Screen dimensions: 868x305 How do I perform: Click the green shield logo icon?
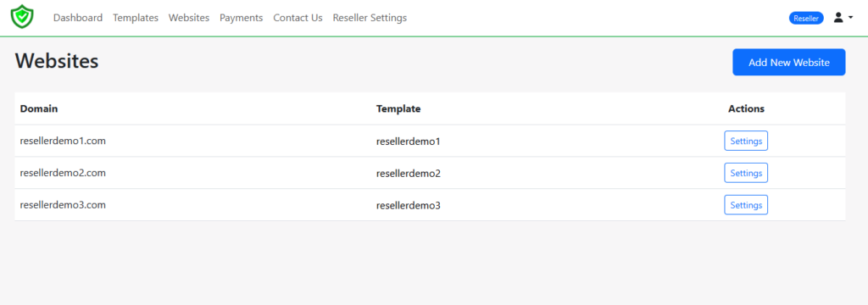[22, 17]
